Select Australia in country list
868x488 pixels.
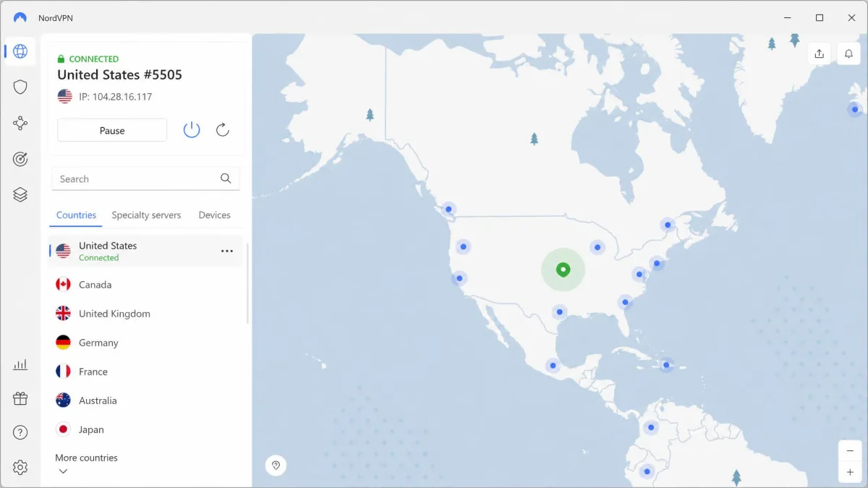coord(145,401)
